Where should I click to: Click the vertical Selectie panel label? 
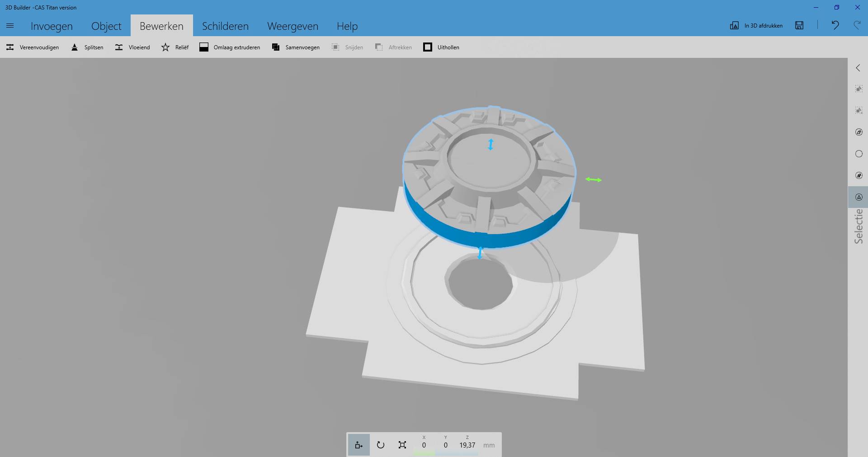(x=859, y=226)
